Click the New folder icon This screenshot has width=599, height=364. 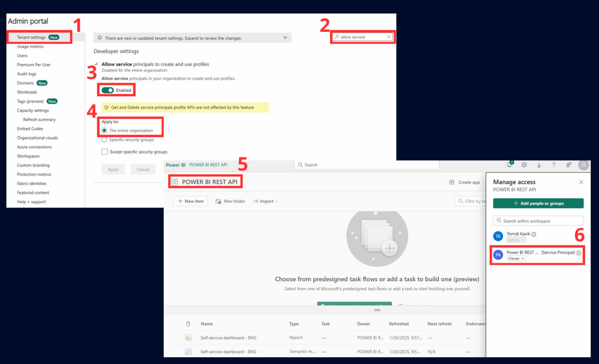pos(218,201)
